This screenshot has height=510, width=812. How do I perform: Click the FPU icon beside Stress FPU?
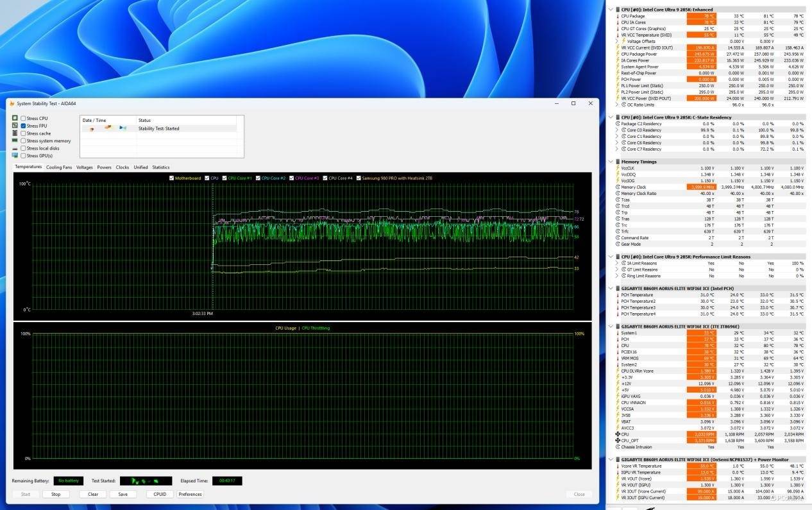pyautogui.click(x=15, y=126)
